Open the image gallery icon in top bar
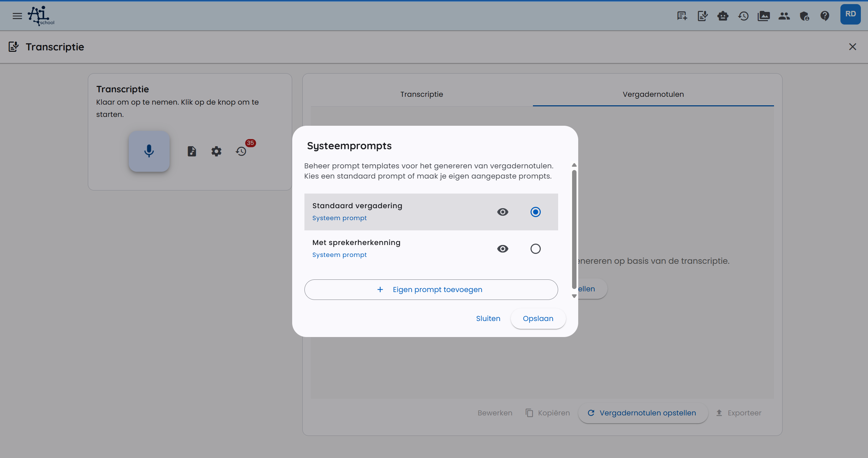 click(x=764, y=16)
